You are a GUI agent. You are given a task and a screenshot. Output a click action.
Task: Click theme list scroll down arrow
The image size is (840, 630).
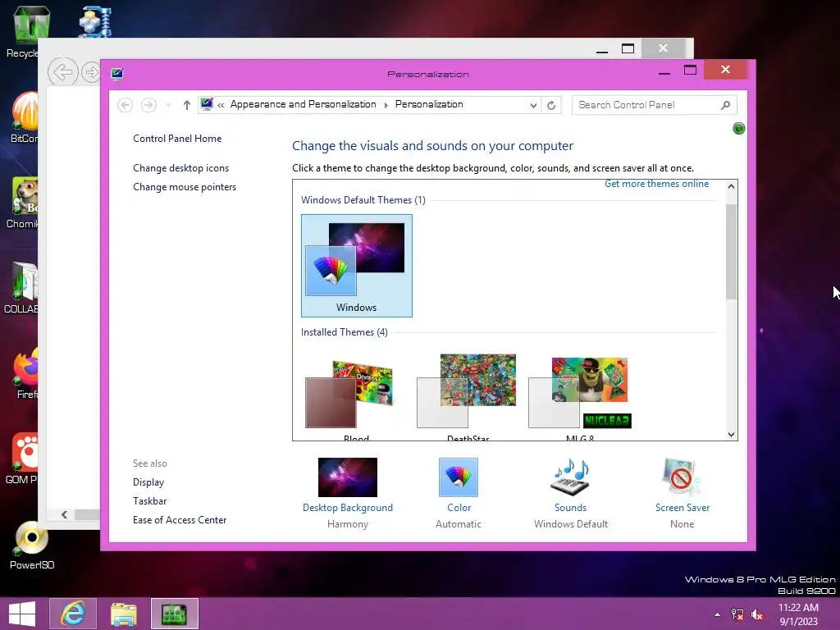point(731,435)
